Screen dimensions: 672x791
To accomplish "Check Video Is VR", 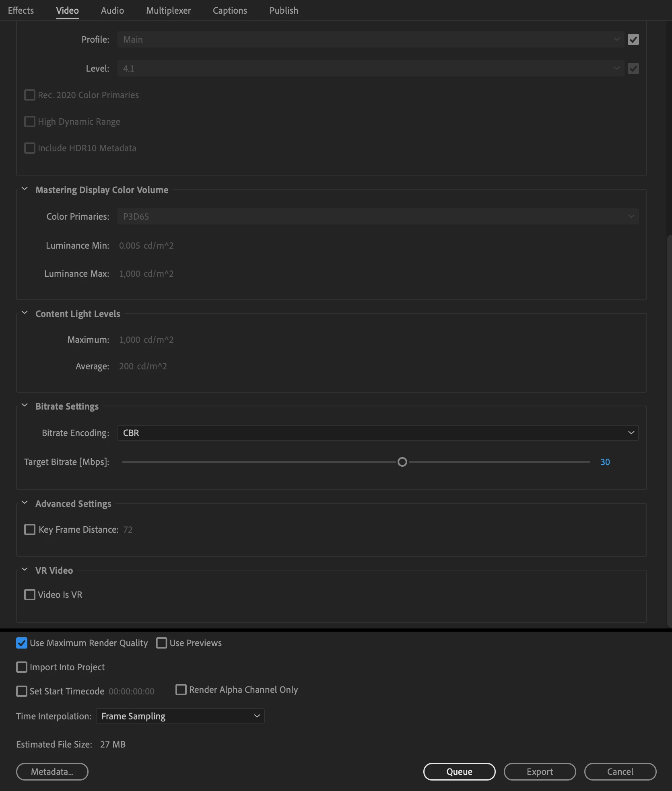I will click(x=30, y=595).
